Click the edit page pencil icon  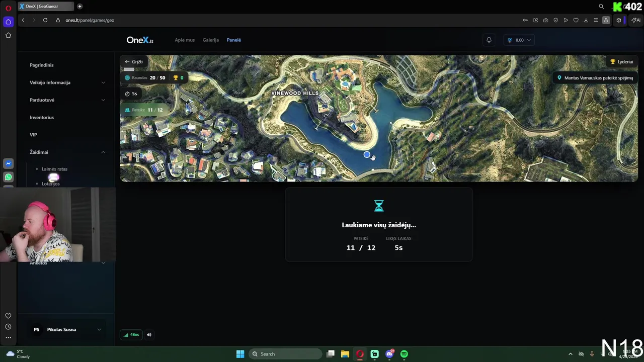pos(535,20)
